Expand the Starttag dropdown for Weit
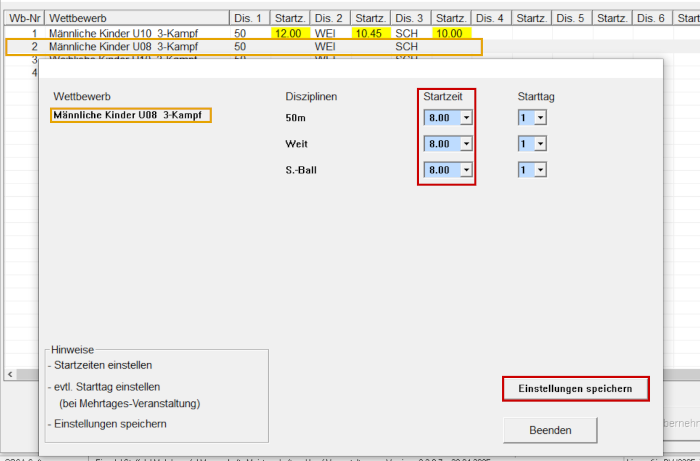 540,144
